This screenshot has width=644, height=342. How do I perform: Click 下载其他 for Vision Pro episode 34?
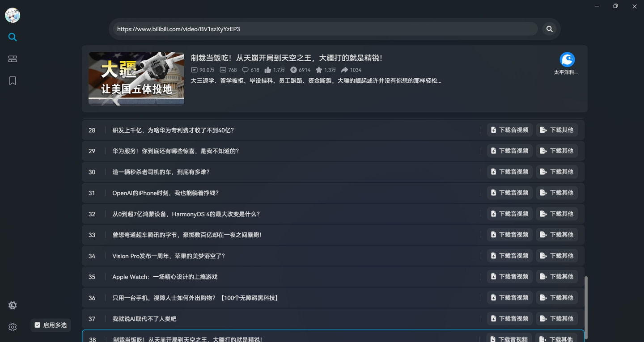[x=557, y=255]
